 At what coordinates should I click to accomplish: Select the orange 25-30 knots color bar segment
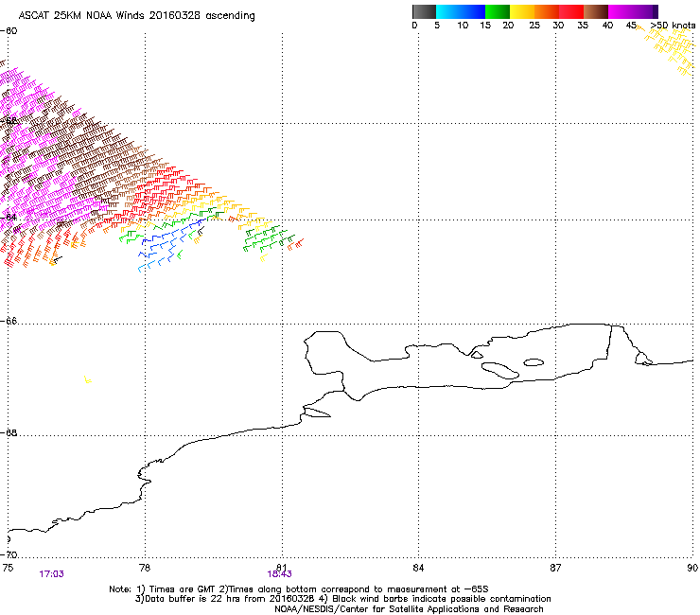(547, 11)
